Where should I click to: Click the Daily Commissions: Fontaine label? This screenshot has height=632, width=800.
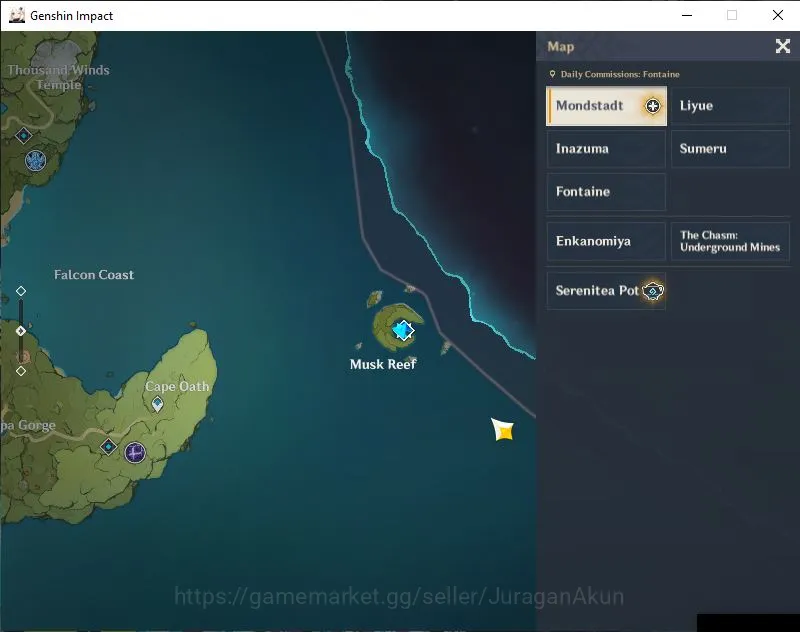click(x=620, y=74)
